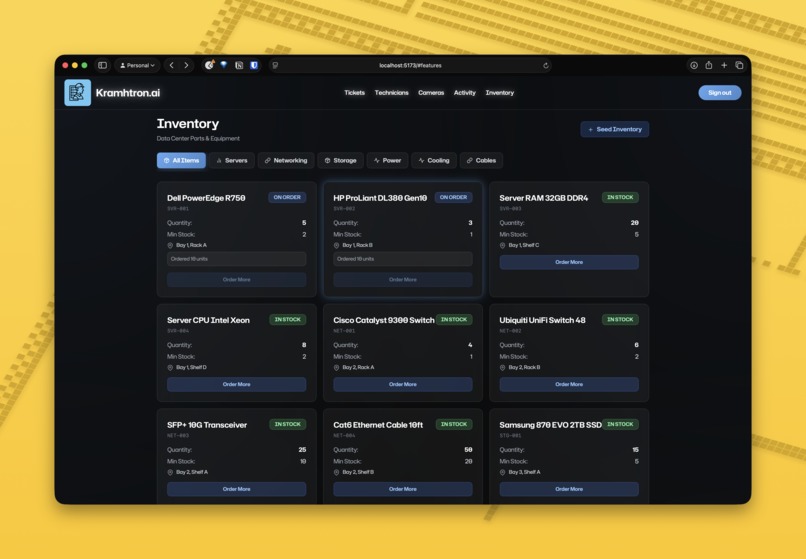
Task: Select the Cooling category filter
Action: [x=434, y=160]
